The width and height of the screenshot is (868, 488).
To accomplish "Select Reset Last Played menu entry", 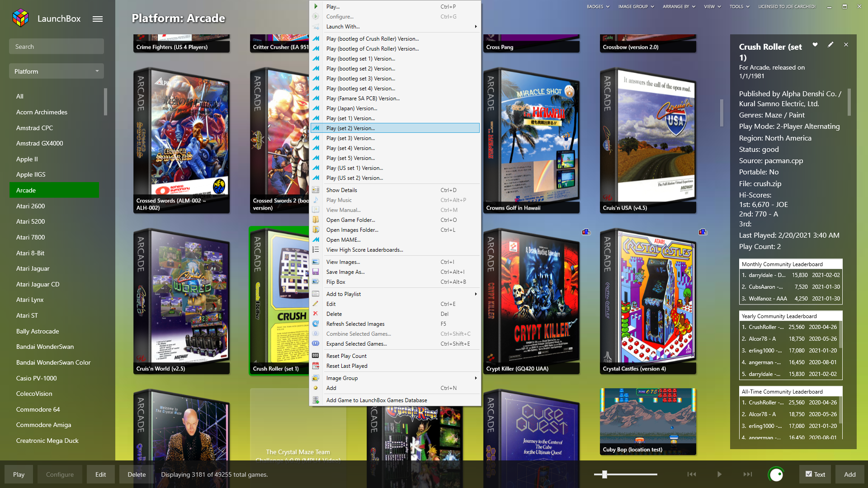I will [x=395, y=366].
